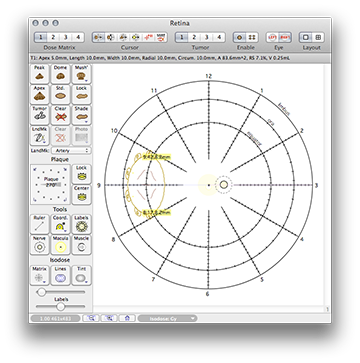Activate the Tumor drawing tool
The width and height of the screenshot is (360, 363).
coord(40,115)
